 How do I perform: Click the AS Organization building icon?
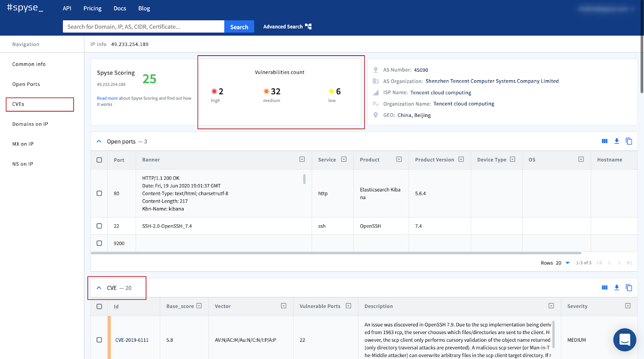(376, 81)
